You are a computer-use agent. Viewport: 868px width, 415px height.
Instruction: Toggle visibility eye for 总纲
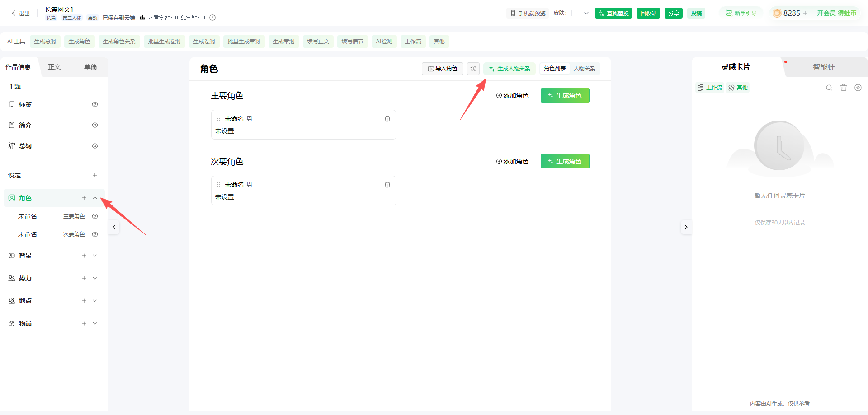pyautogui.click(x=95, y=146)
